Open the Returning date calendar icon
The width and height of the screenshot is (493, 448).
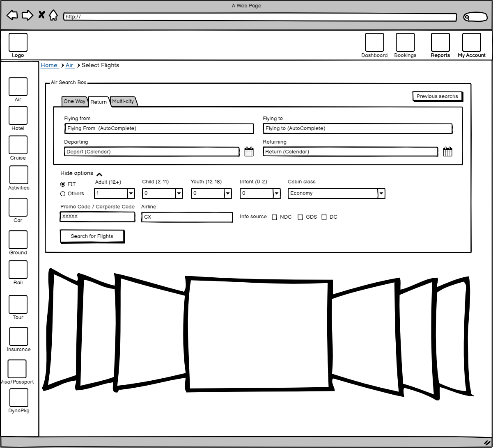(x=447, y=152)
